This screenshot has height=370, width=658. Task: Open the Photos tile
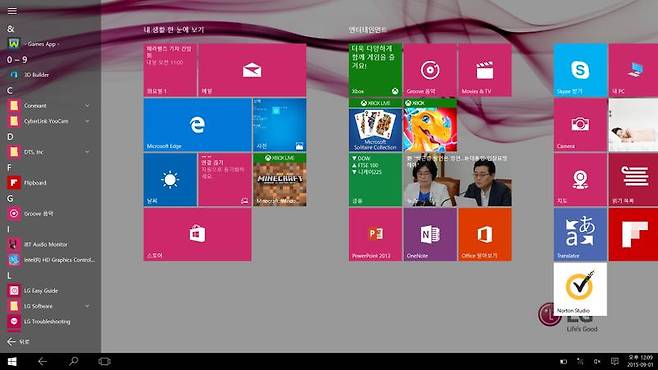(x=279, y=125)
